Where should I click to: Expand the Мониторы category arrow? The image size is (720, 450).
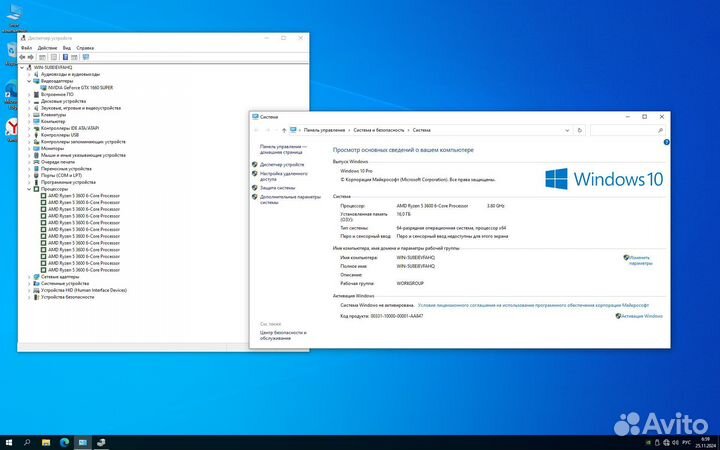coord(29,149)
